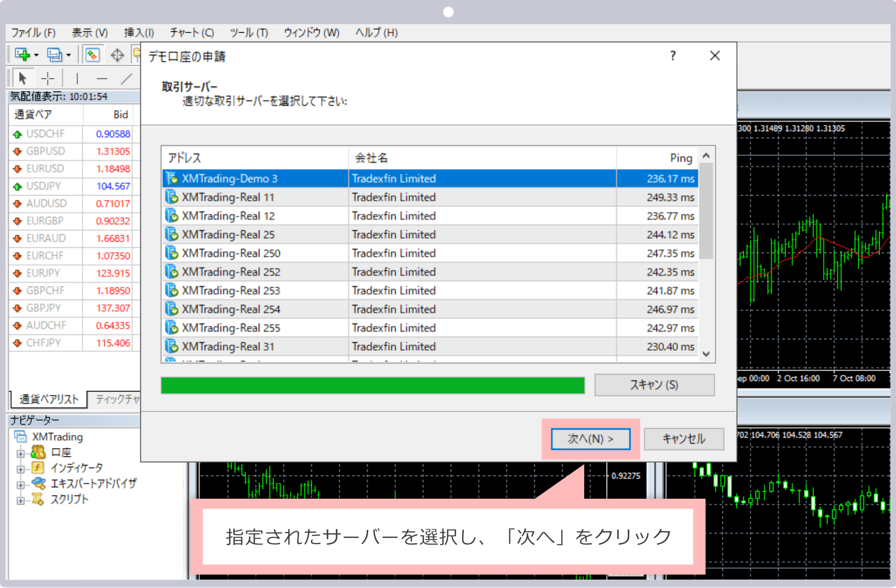Select the vertical line tool
This screenshot has height=588, width=896.
[x=77, y=78]
